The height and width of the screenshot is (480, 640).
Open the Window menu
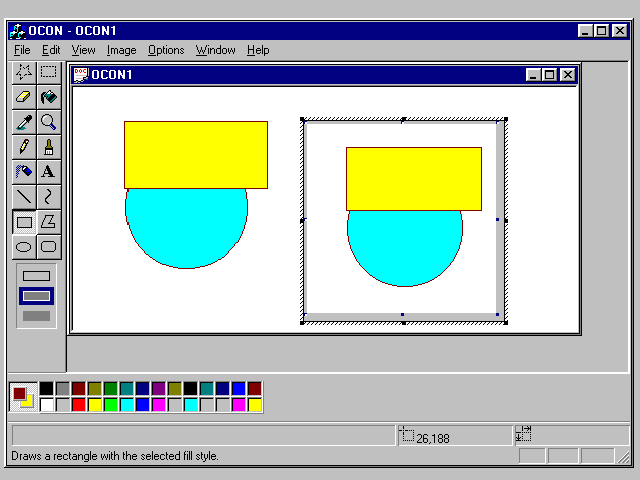pos(215,50)
